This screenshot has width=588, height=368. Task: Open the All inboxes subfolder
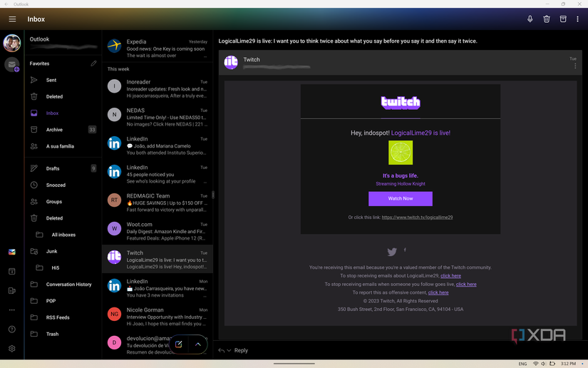pos(63,235)
